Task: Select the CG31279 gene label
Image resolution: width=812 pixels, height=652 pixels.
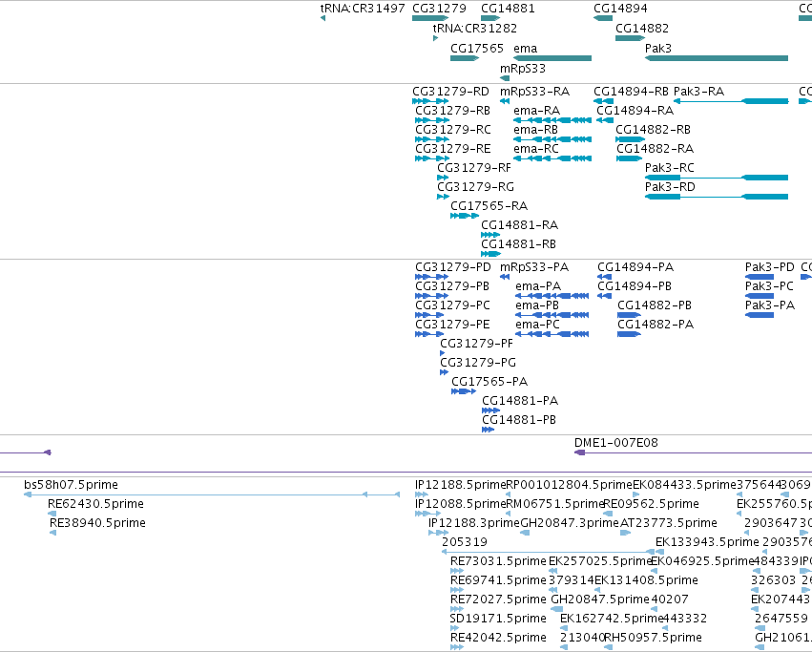Action: pos(439,9)
